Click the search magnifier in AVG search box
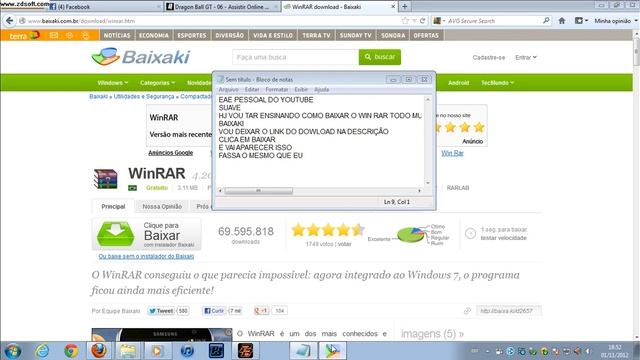 point(546,20)
